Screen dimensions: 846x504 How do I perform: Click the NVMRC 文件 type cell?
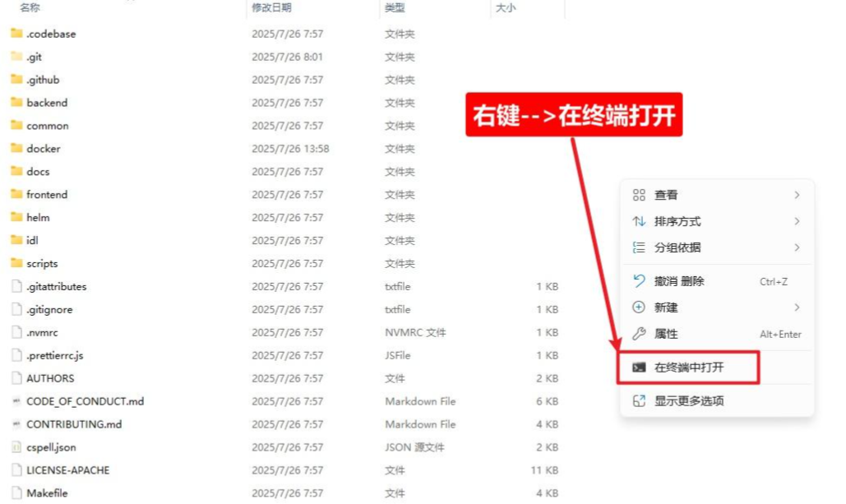415,332
